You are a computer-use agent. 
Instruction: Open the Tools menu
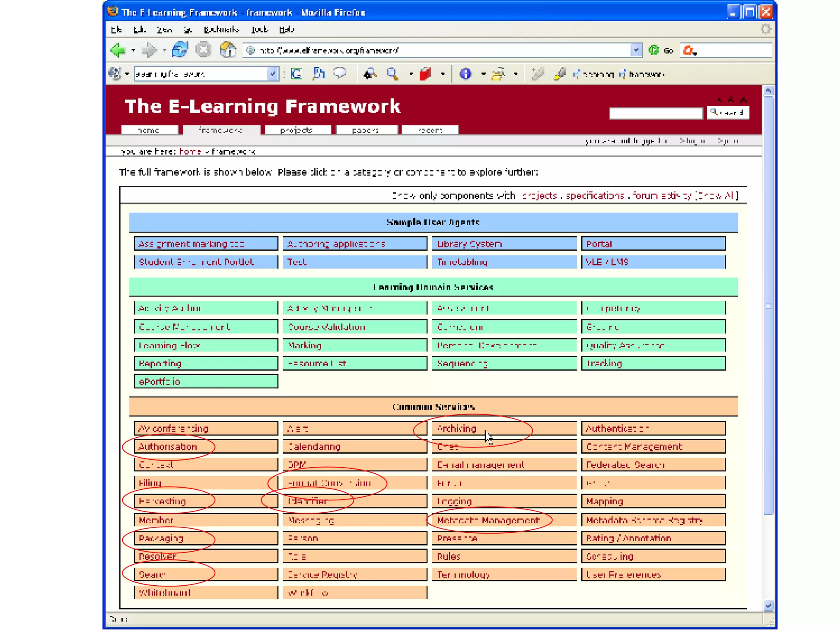pyautogui.click(x=260, y=29)
